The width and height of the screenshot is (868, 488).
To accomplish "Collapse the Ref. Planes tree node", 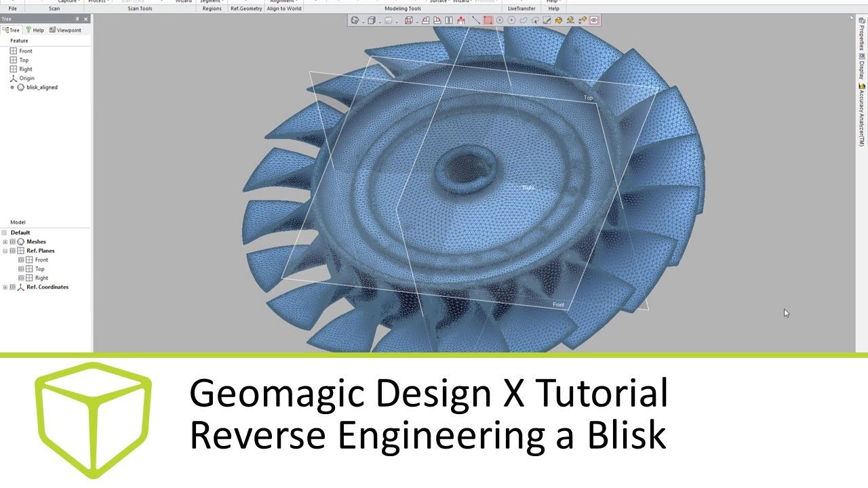I will coord(5,251).
